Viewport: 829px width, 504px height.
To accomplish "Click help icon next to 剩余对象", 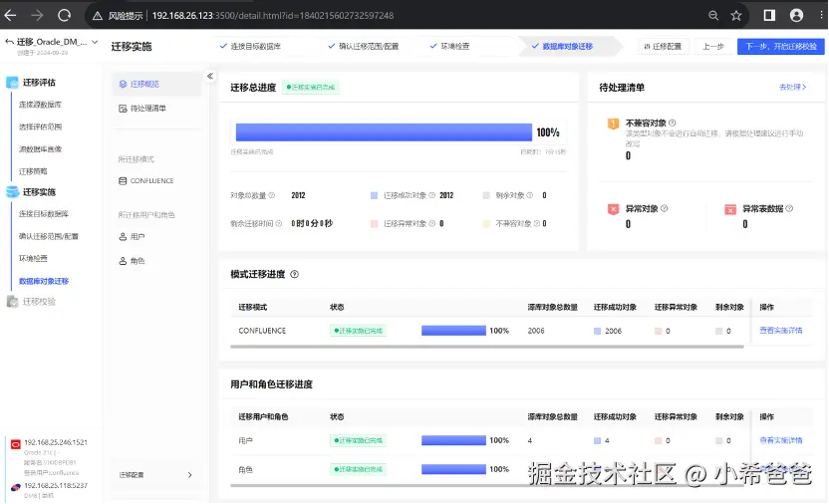I will tap(530, 195).
